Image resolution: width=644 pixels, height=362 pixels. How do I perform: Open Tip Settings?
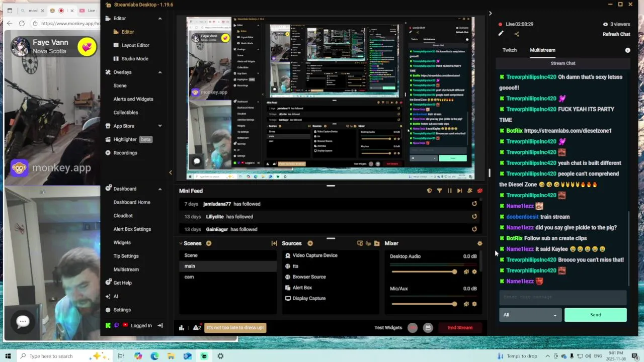pos(126,256)
